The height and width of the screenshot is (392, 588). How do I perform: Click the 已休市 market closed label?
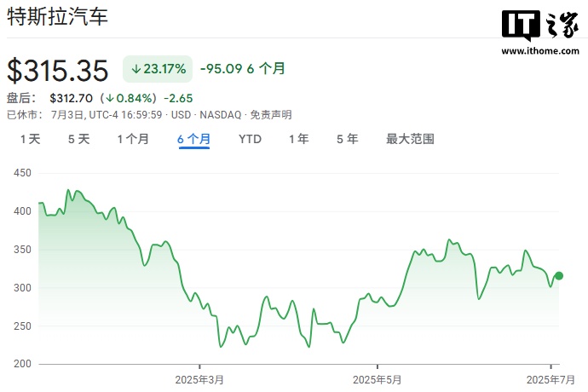pyautogui.click(x=25, y=115)
